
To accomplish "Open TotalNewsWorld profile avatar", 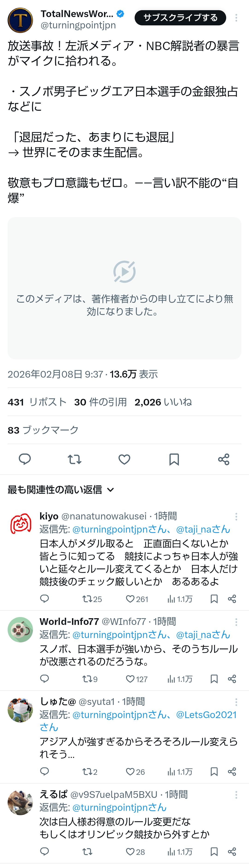I will (x=20, y=20).
